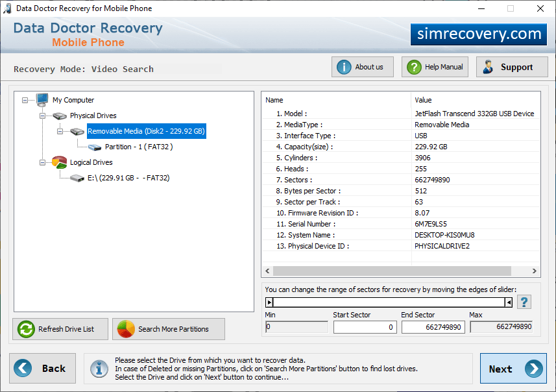The height and width of the screenshot is (392, 556).
Task: Click the value '3906' for Cylinders
Action: coord(422,158)
